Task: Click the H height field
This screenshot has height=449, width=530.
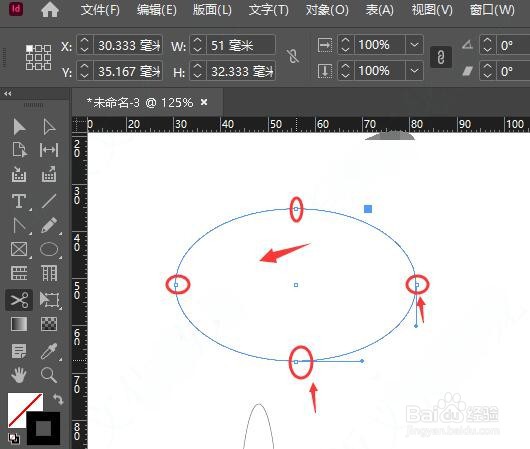Action: 241,71
